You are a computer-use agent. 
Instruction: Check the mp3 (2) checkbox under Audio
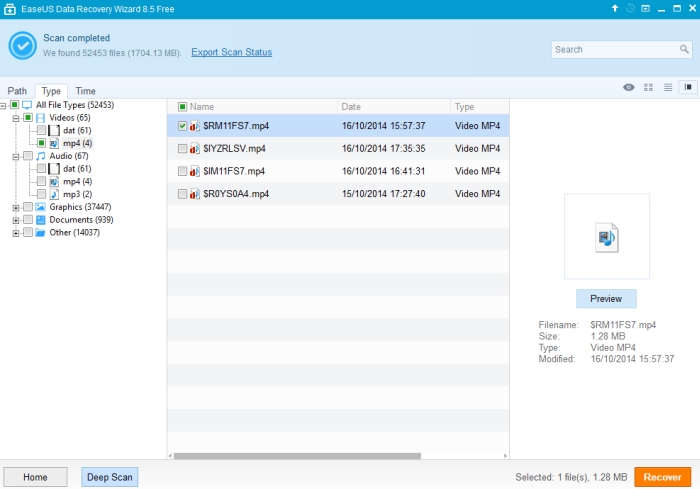click(41, 194)
